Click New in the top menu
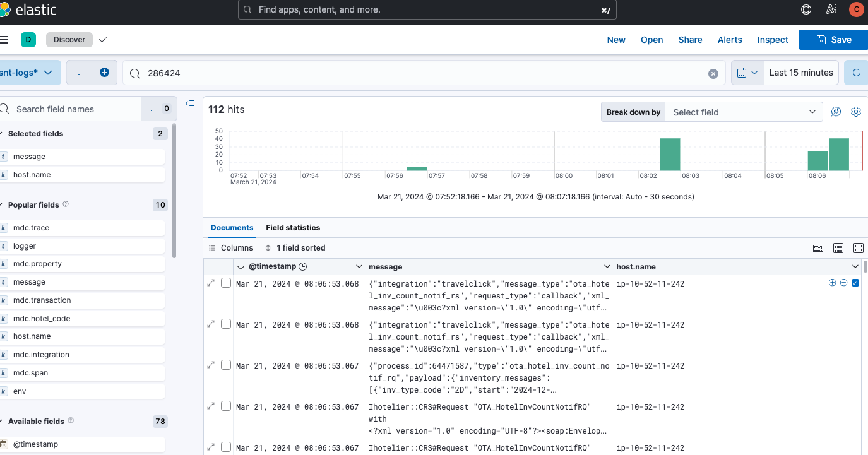 point(616,40)
